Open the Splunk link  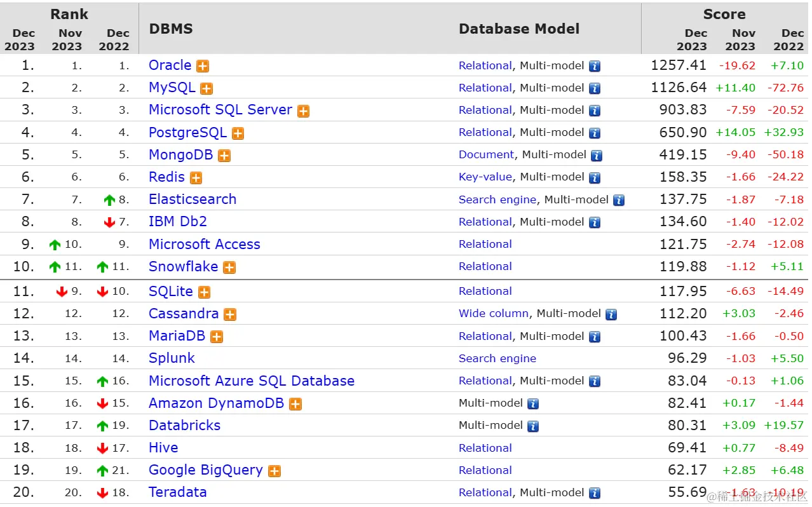pos(172,358)
